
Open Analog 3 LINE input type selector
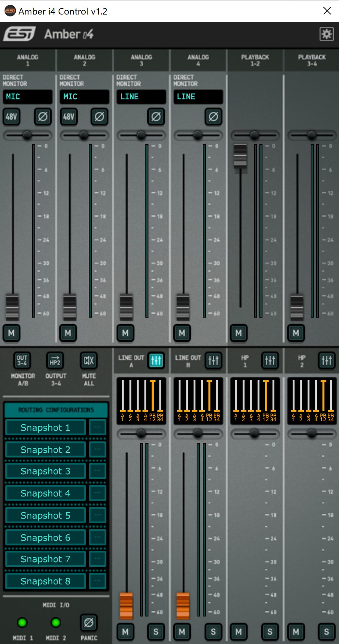[x=141, y=97]
